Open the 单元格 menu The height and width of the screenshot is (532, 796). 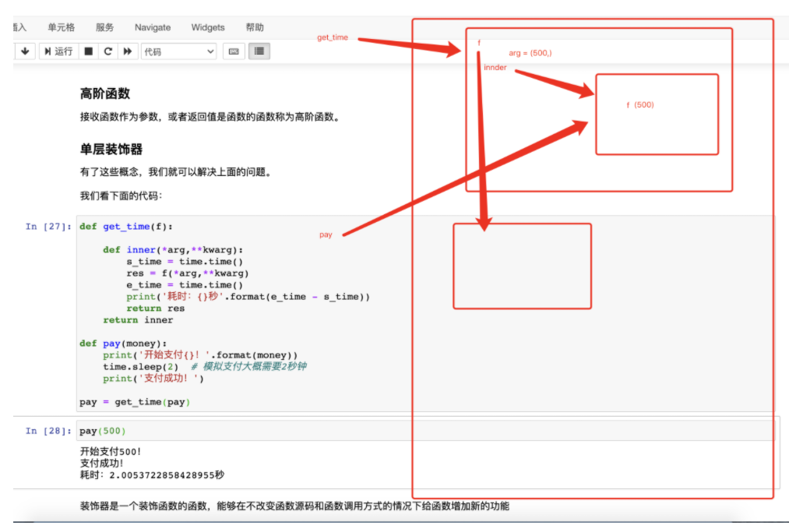pos(61,27)
